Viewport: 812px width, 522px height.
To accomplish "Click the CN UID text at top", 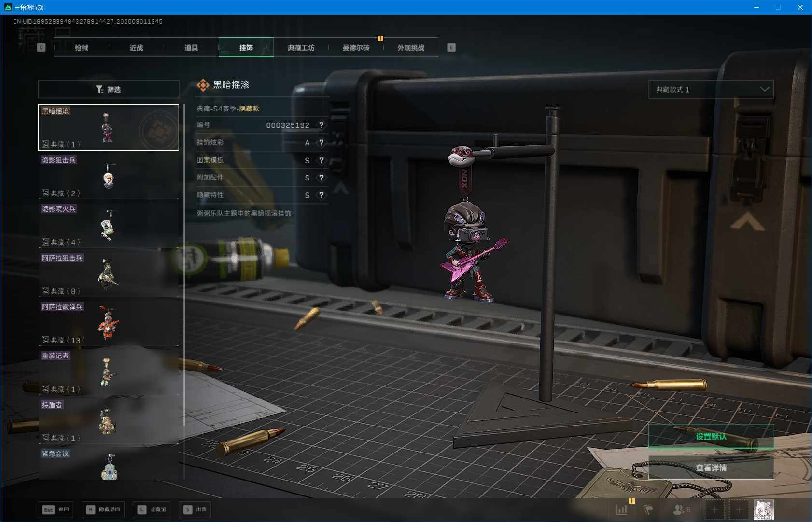I will tap(88, 22).
